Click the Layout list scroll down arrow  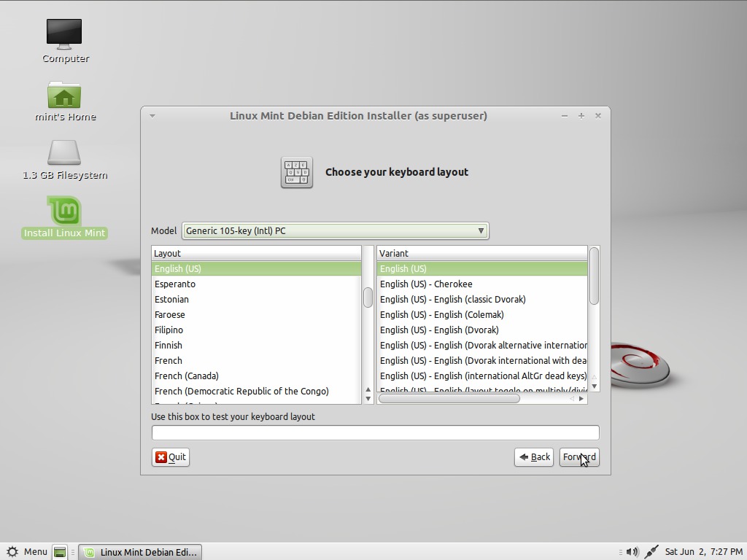coord(368,399)
